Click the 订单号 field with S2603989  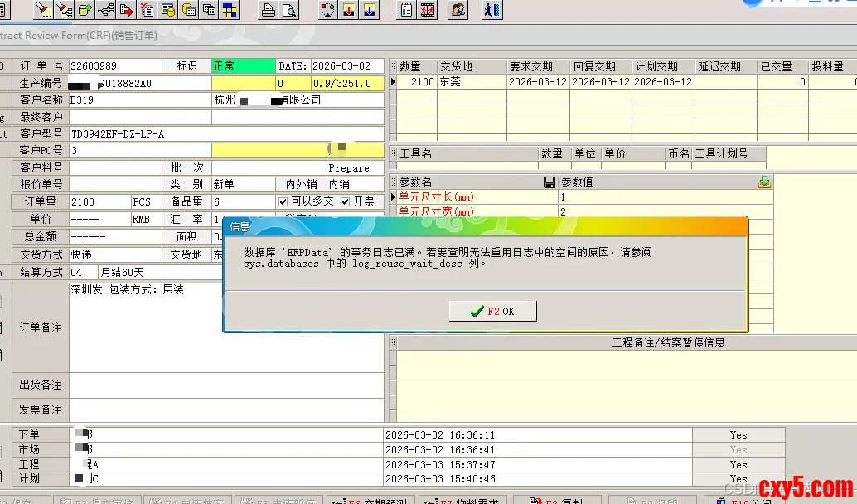114,66
